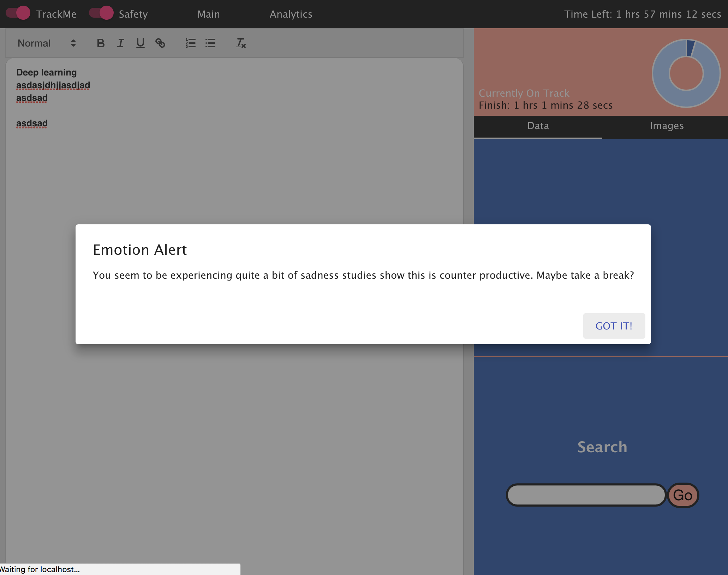Open the Main page

coord(208,14)
